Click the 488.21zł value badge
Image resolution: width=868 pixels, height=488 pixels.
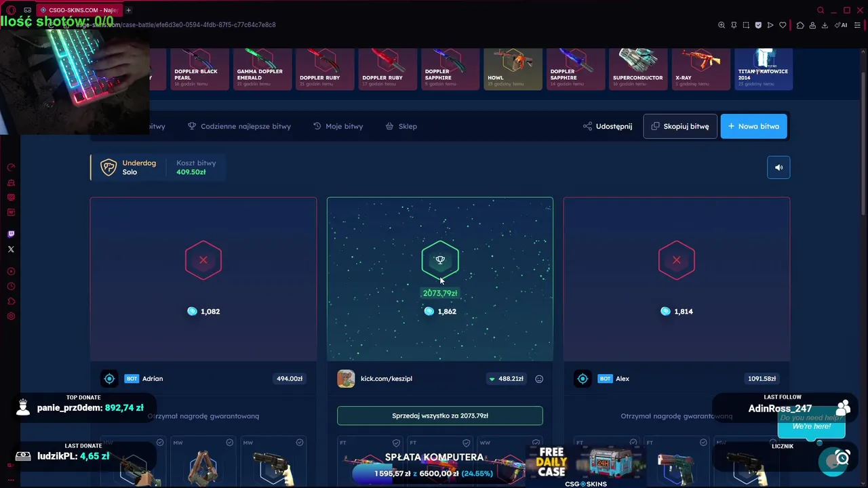[x=507, y=379]
